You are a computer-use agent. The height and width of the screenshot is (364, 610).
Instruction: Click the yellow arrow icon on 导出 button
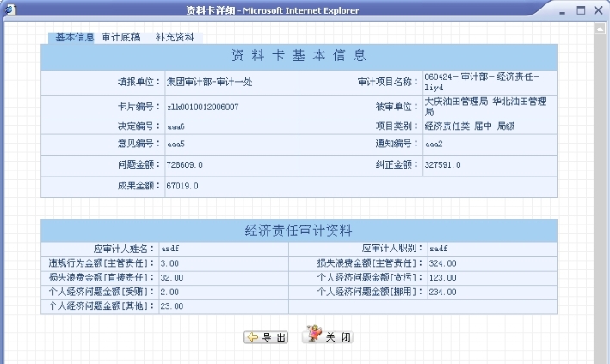(x=253, y=336)
